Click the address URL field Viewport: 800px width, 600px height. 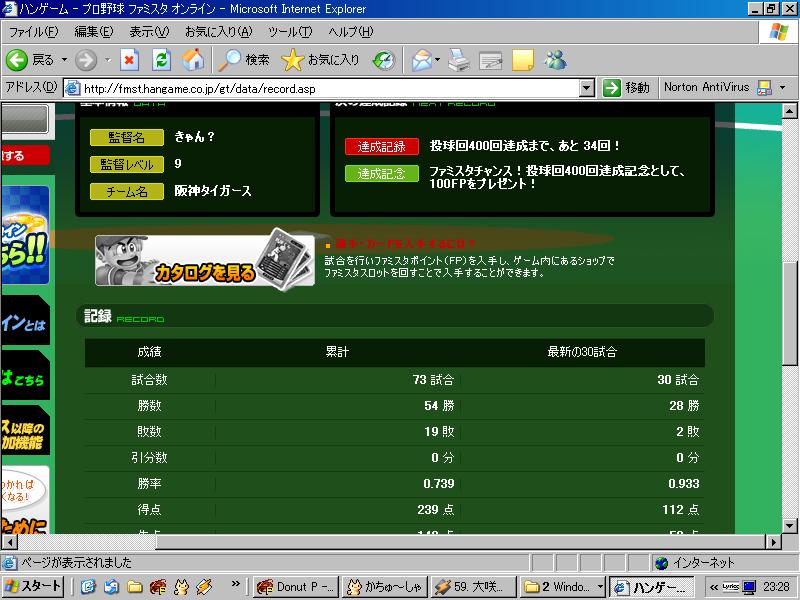[331, 88]
